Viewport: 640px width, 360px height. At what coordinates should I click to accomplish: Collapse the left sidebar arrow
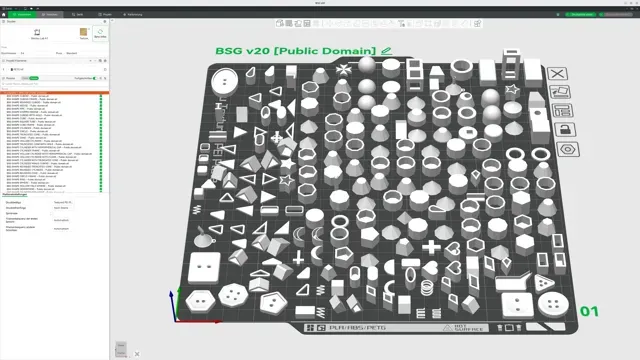(112, 20)
